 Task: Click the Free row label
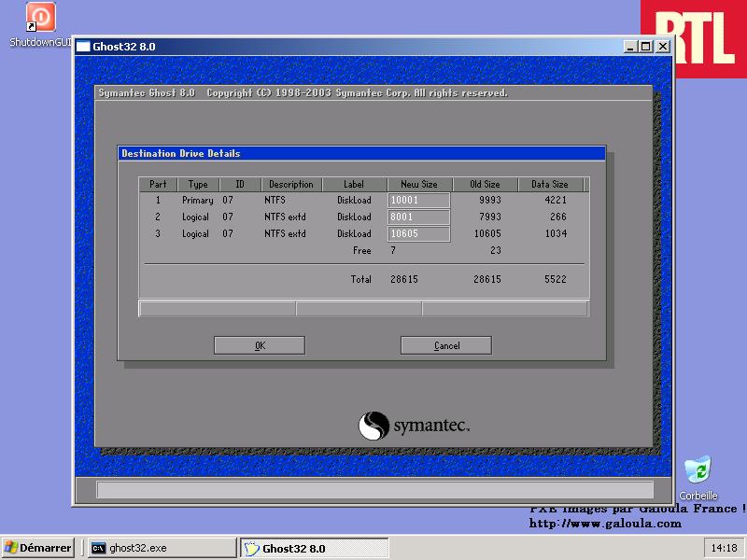click(362, 250)
